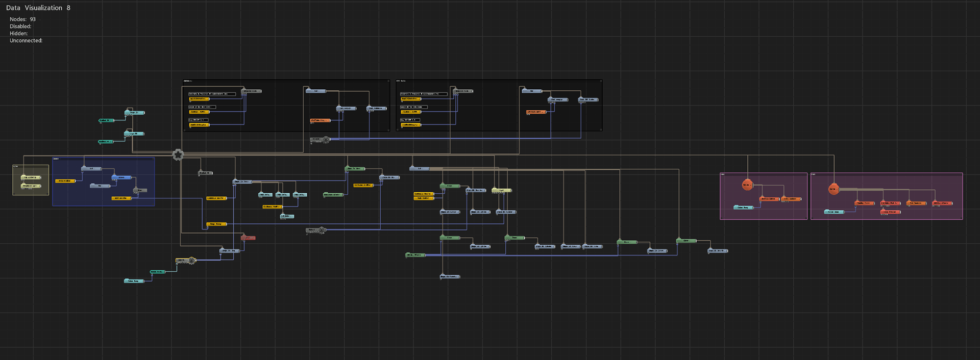Select the red node at bottom of right pink group
Viewport: 980px width, 360px height.
pyautogui.click(x=891, y=212)
